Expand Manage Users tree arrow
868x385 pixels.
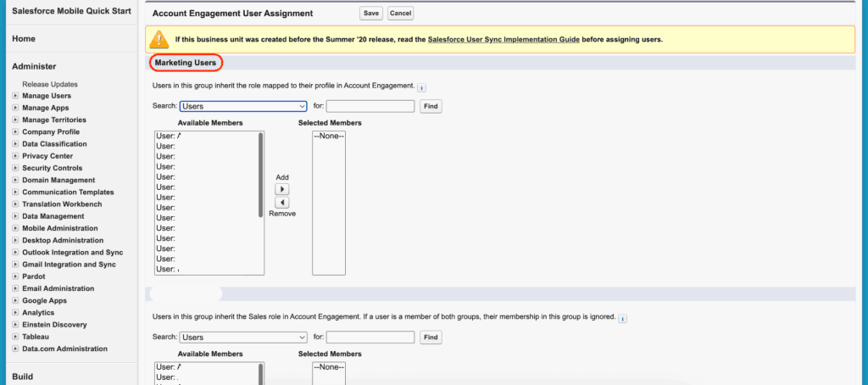pyautogui.click(x=15, y=96)
